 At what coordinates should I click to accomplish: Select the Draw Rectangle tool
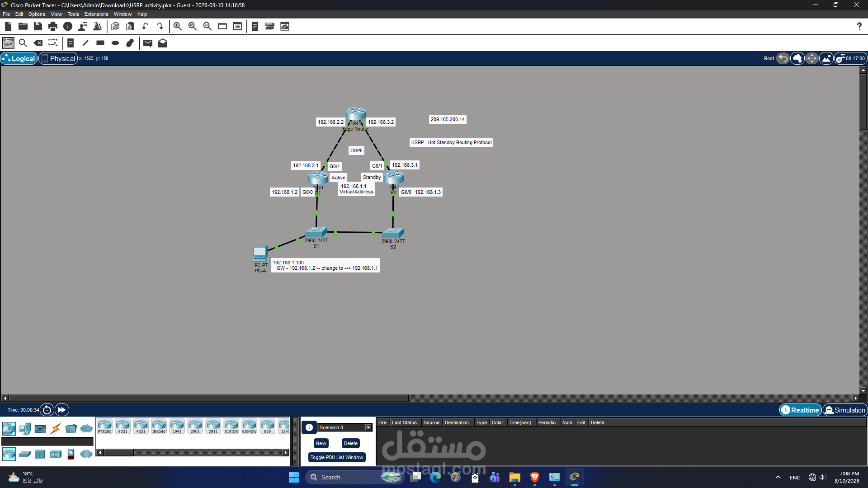tap(100, 43)
